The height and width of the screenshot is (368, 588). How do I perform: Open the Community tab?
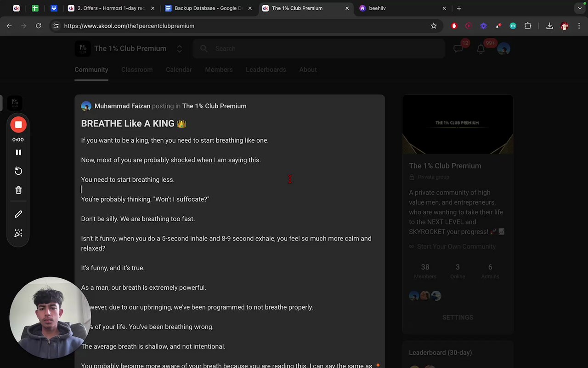click(91, 69)
